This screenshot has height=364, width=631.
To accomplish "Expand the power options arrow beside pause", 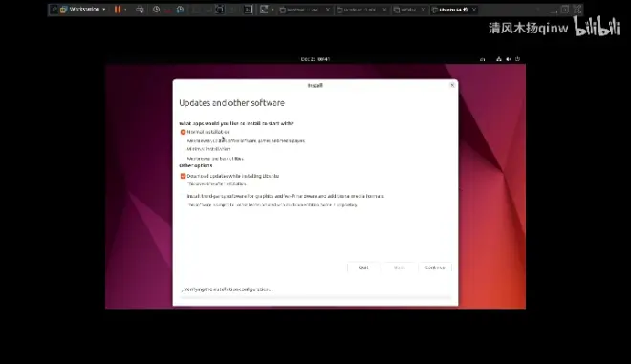I will [125, 10].
